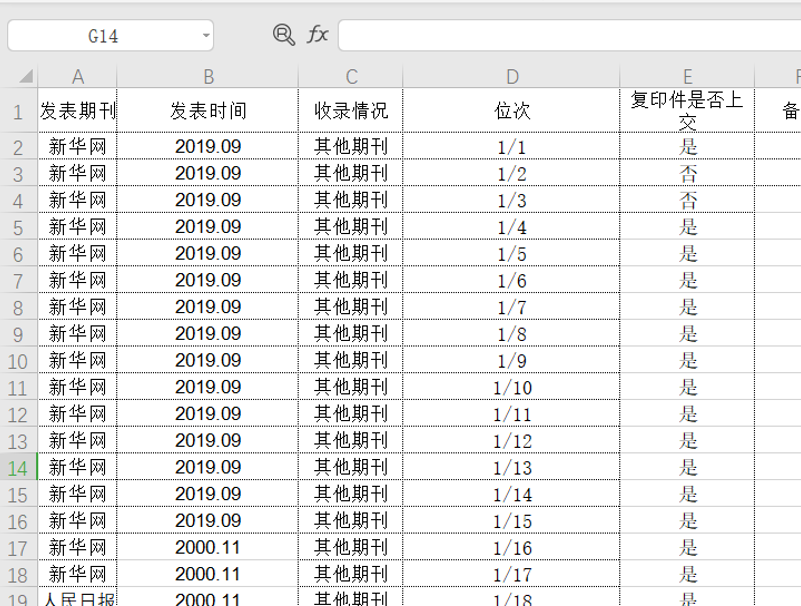Click the fx insert function icon
This screenshot has height=606, width=801.
pyautogui.click(x=317, y=35)
